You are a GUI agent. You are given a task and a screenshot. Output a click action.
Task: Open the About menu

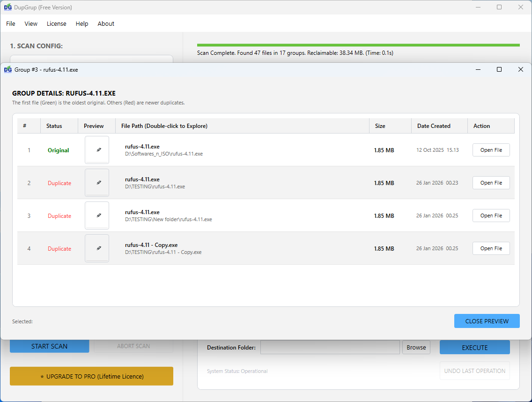coord(106,23)
